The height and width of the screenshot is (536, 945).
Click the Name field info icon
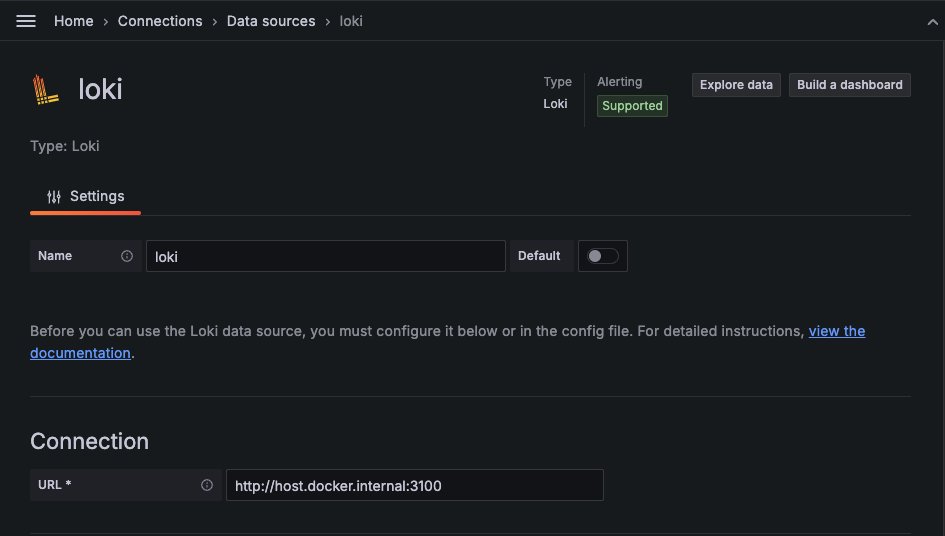[127, 256]
